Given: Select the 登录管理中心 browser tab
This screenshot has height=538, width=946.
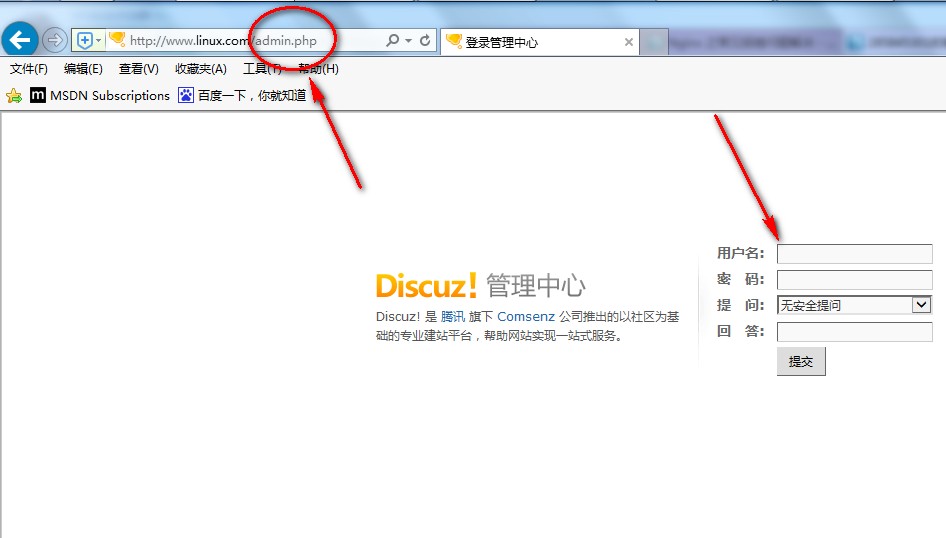Looking at the screenshot, I should pos(540,42).
